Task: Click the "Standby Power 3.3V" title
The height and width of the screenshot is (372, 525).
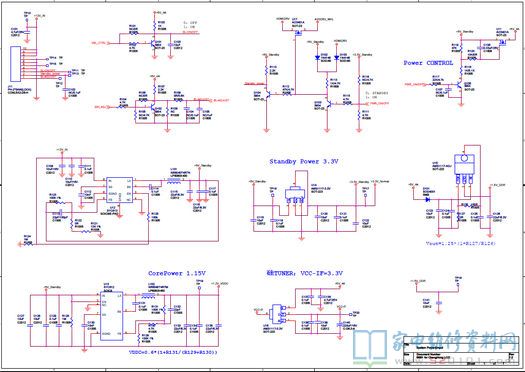Action: click(x=304, y=162)
